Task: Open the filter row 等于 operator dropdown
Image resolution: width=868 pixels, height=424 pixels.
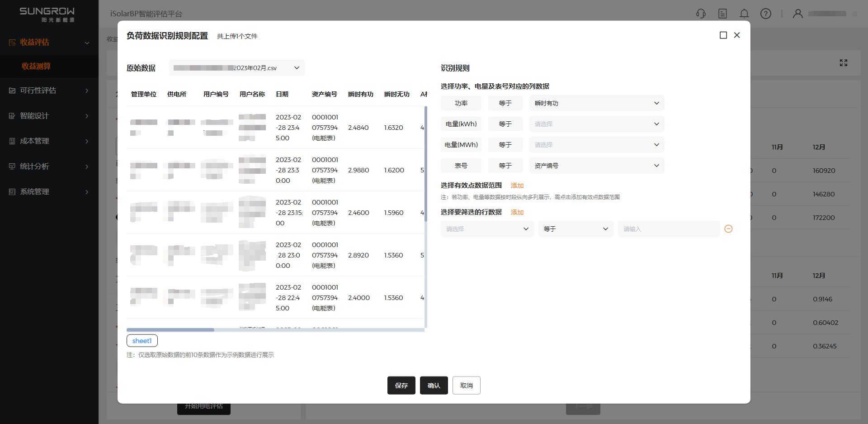Action: pyautogui.click(x=576, y=229)
